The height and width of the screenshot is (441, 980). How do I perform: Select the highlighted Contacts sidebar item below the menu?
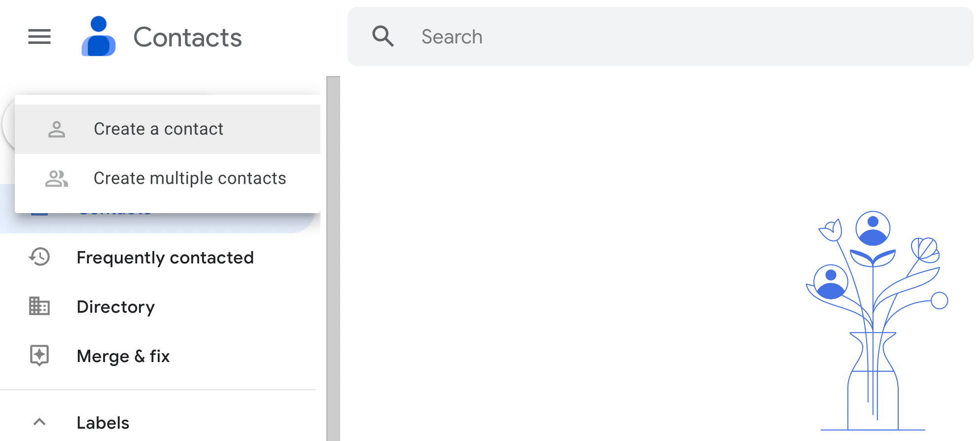197,223
